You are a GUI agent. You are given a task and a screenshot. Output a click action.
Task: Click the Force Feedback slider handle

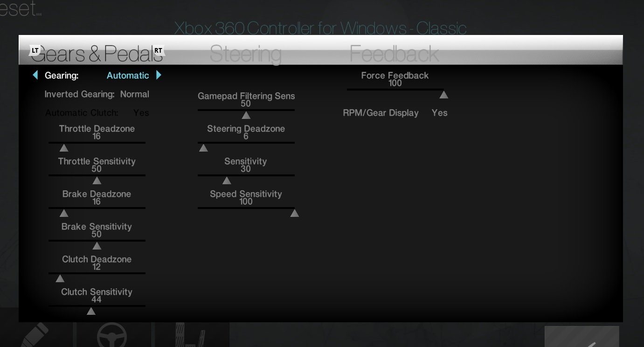tap(443, 95)
